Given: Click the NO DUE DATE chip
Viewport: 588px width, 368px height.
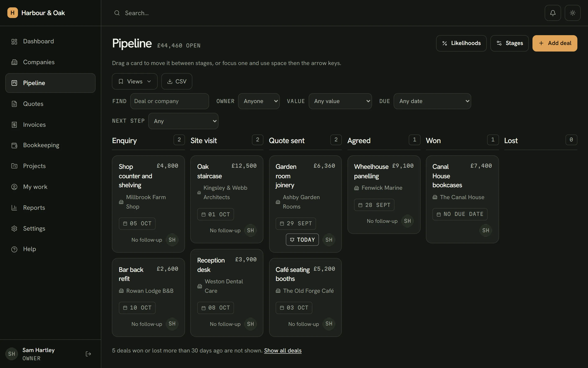Looking at the screenshot, I should pos(460,214).
